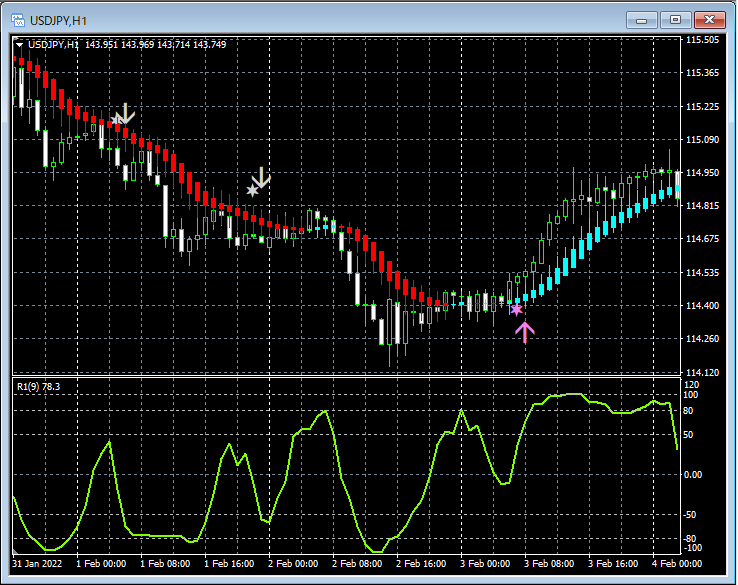Select the white down arrow near 2 Feb 00:00
The height and width of the screenshot is (585, 738).
(x=261, y=177)
